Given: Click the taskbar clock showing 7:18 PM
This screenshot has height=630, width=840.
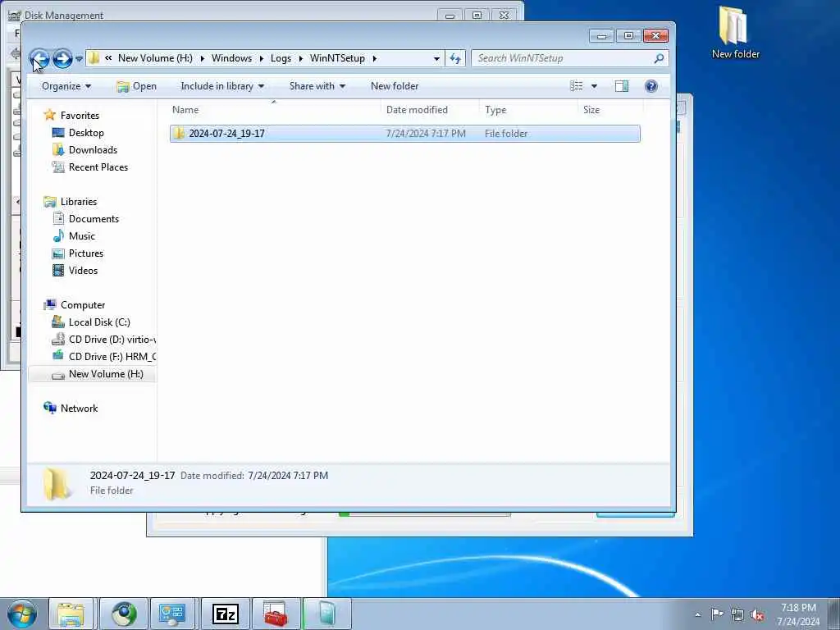Looking at the screenshot, I should pos(798,614).
